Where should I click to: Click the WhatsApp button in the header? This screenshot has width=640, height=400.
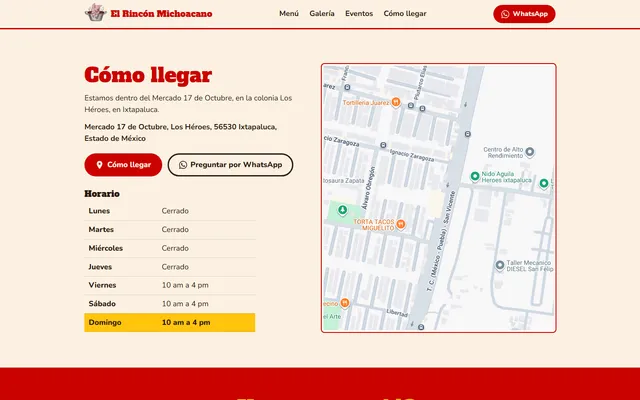point(524,14)
